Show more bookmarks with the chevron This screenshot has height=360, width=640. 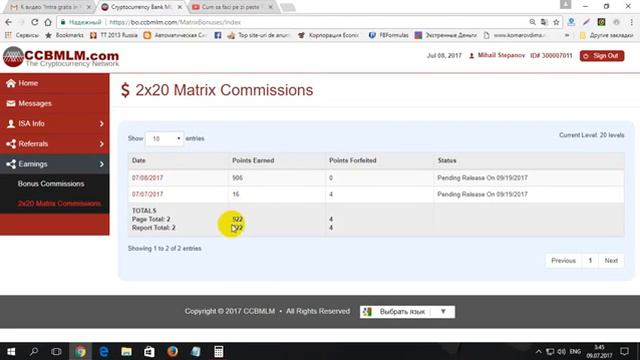coord(567,36)
